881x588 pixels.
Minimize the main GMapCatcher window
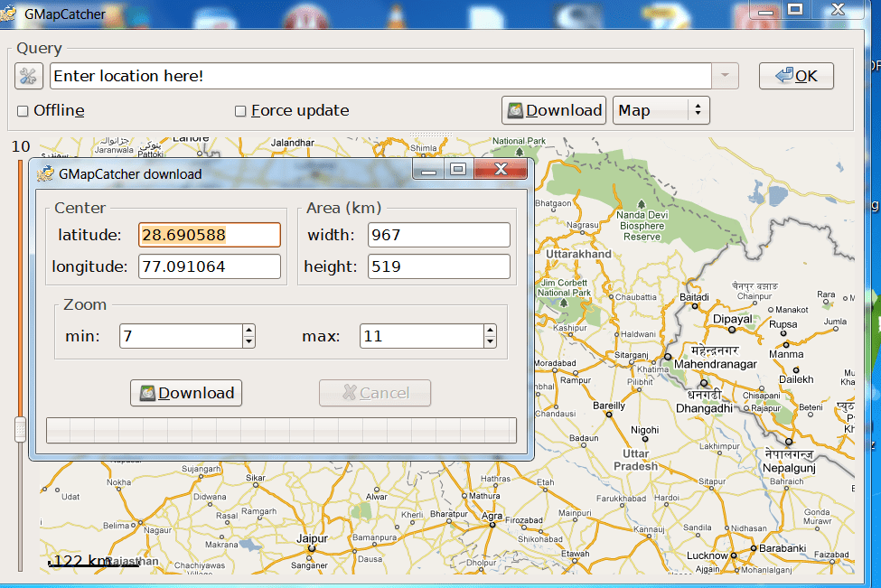pos(766,11)
